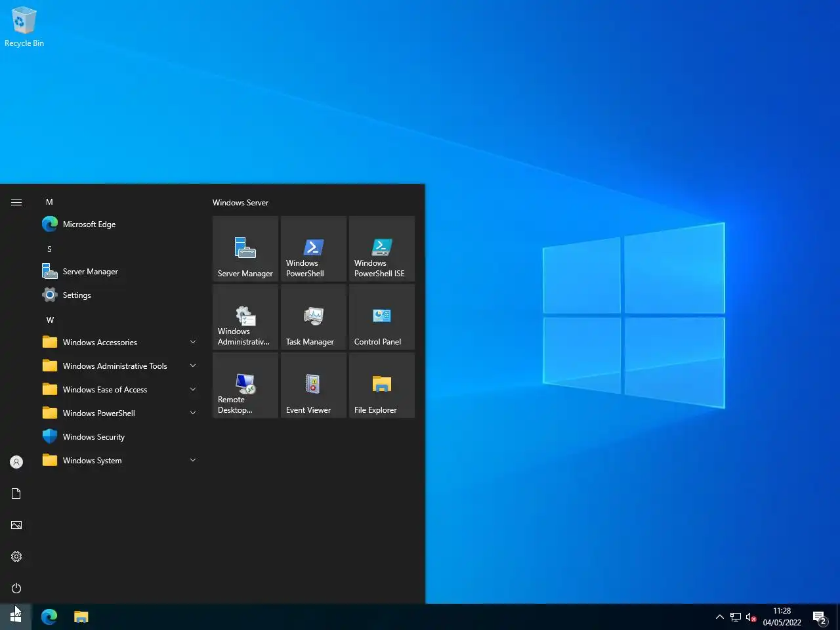Image resolution: width=840 pixels, height=630 pixels.
Task: Expand the Windows System folder
Action: click(x=120, y=461)
